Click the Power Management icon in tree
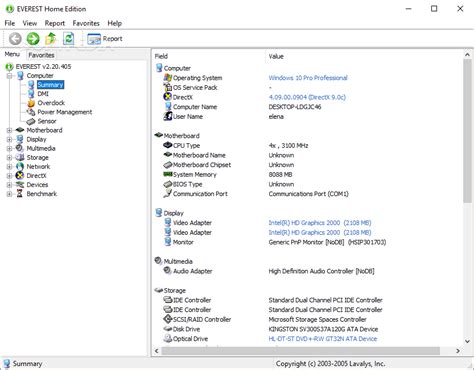This screenshot has height=370, width=474. 31,112
